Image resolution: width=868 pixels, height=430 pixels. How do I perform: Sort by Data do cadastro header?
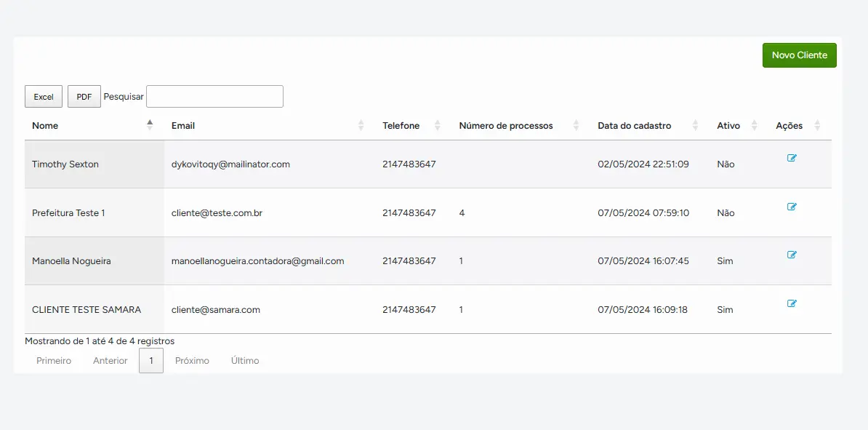(635, 125)
